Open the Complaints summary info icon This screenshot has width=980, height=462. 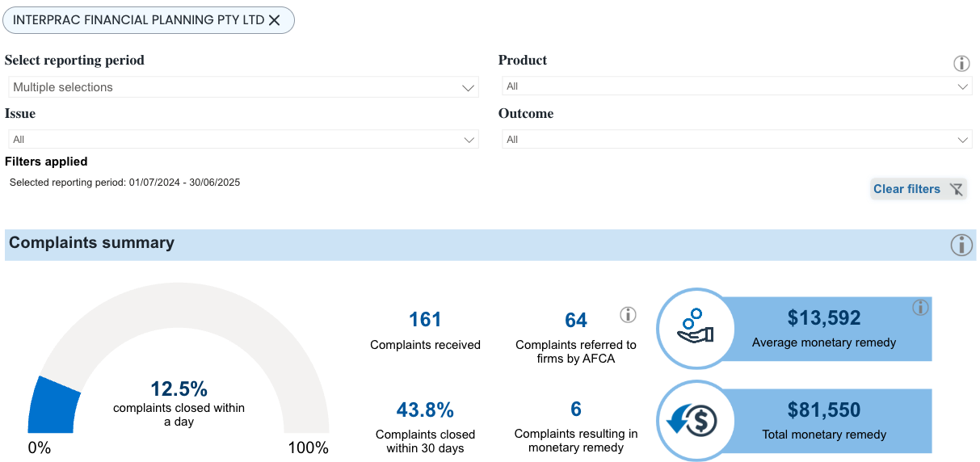961,245
